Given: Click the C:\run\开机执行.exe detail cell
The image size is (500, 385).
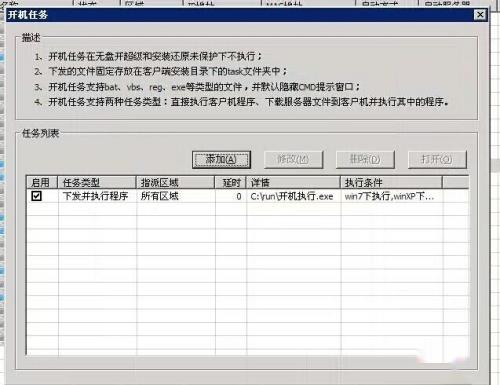Looking at the screenshot, I should [x=292, y=196].
